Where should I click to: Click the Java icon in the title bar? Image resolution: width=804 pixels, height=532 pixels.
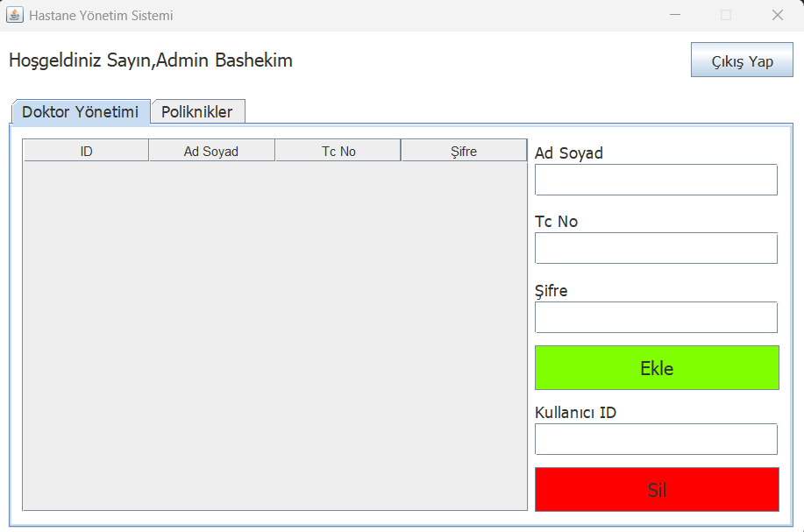(14, 15)
